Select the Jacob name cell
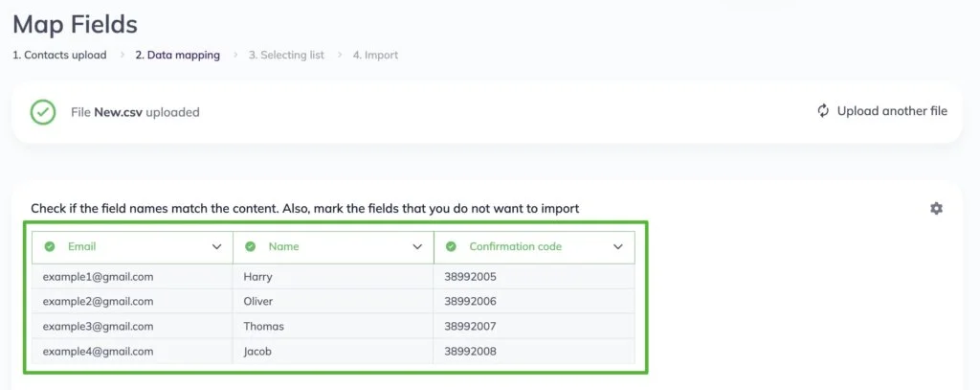 point(333,352)
